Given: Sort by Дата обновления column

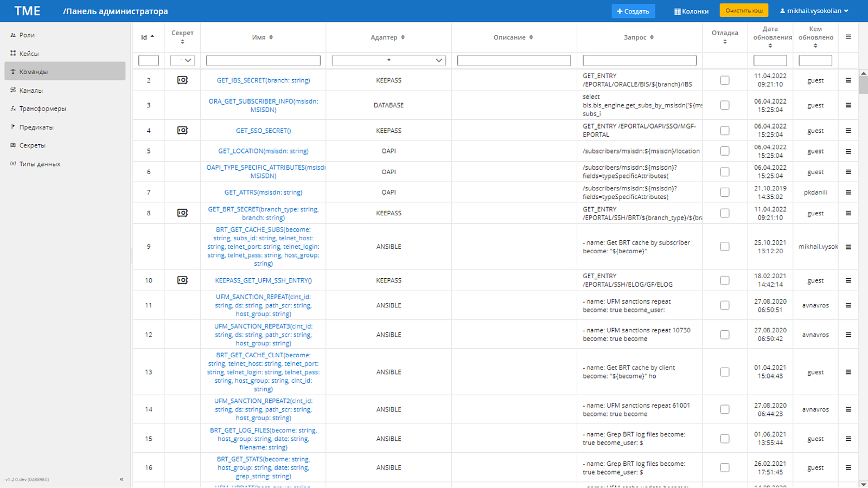Looking at the screenshot, I should (x=770, y=46).
